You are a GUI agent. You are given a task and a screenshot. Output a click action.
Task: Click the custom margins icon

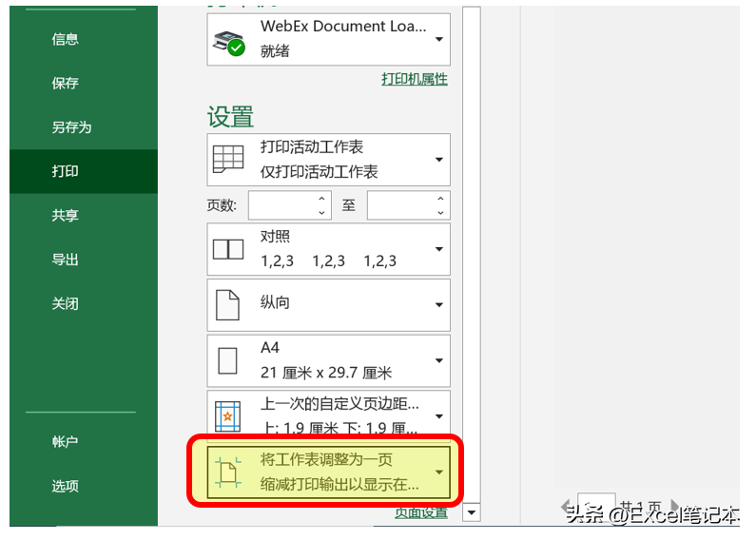(227, 416)
